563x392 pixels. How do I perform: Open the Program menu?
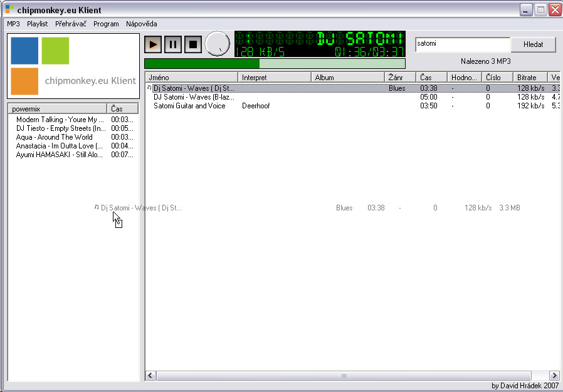[106, 24]
